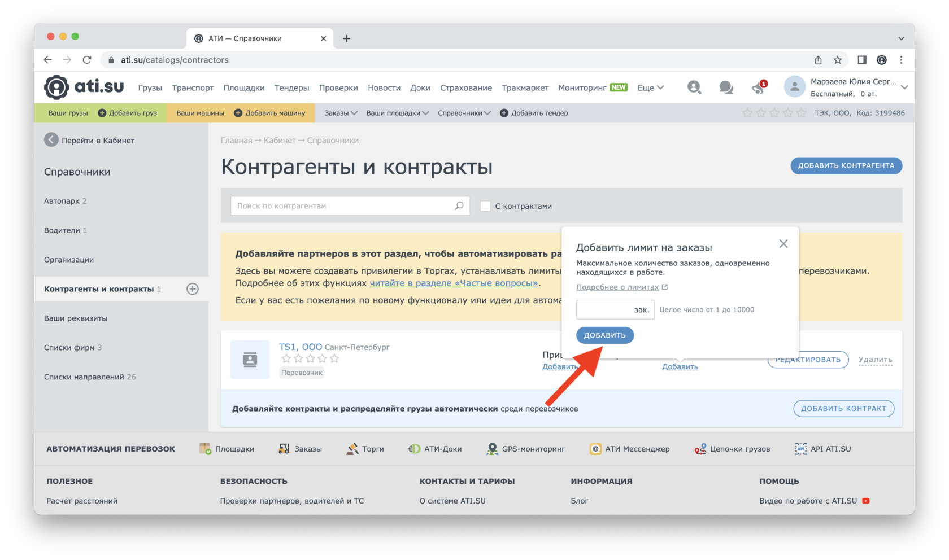Bookmark page with the star icon
The height and width of the screenshot is (560, 949).
838,60
